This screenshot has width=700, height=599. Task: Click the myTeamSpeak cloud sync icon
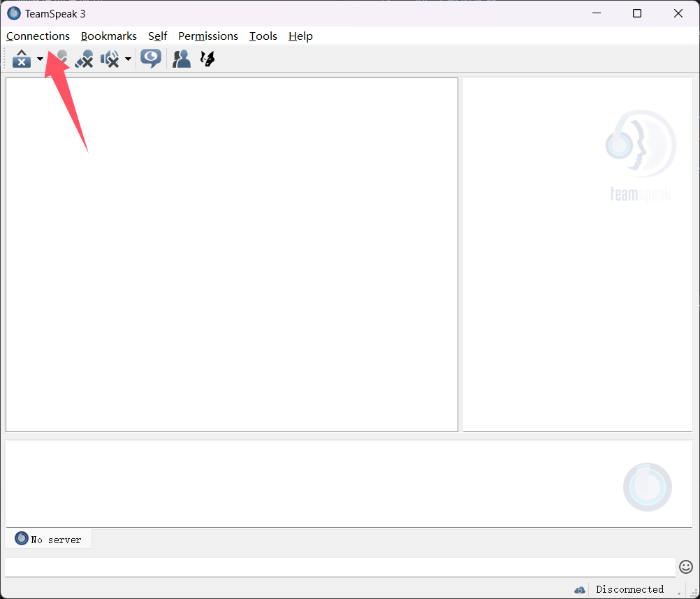(580, 590)
